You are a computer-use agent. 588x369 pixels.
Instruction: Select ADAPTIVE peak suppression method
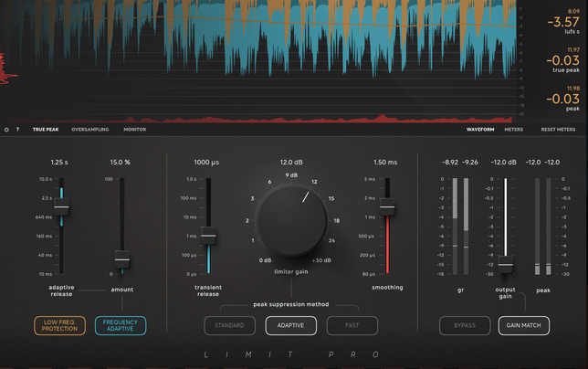click(x=290, y=325)
